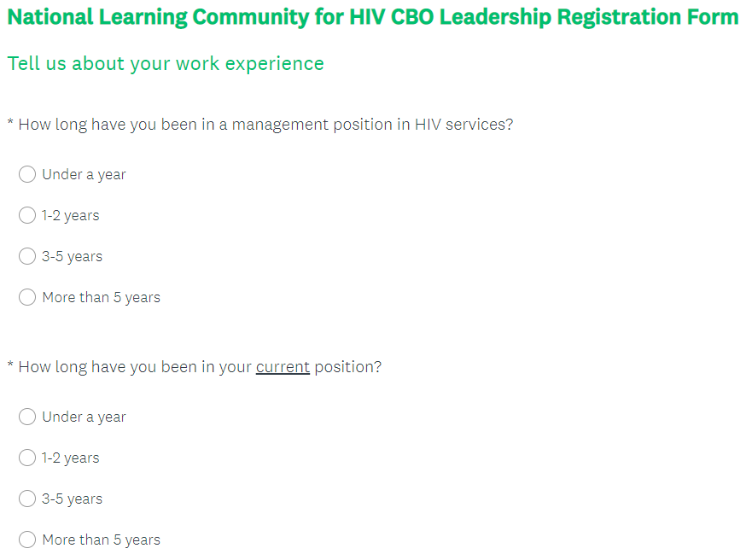Mark '3-5 years' radio for current position
Image resolution: width=752 pixels, height=560 pixels.
tap(27, 499)
